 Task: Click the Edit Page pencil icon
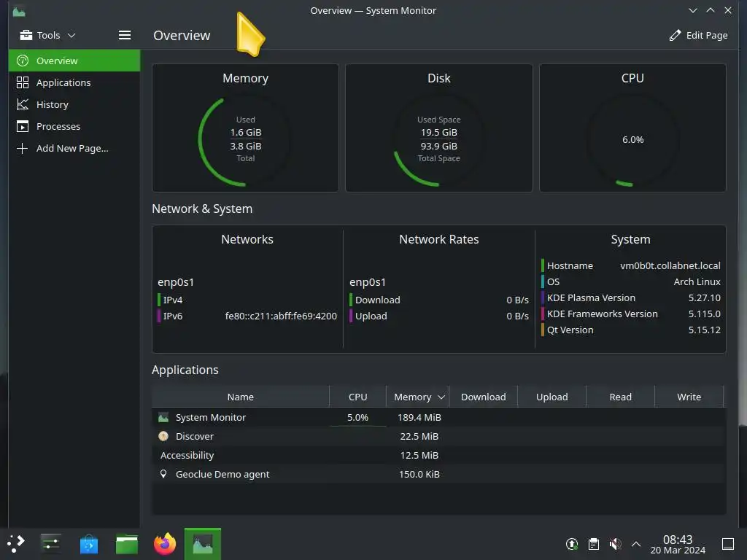675,35
